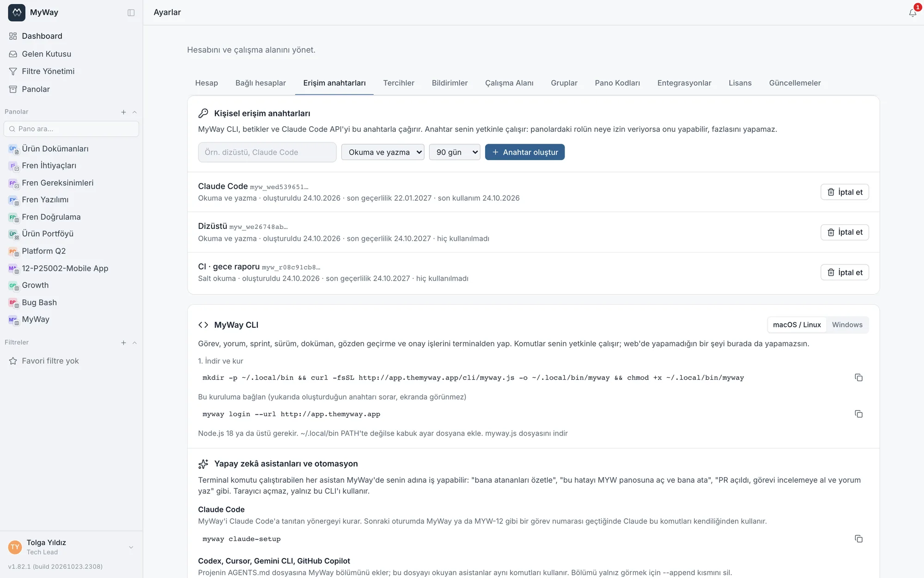Viewport: 924px width, 578px height.
Task: Open the Fren Yazılımı board icon
Action: [x=13, y=200]
